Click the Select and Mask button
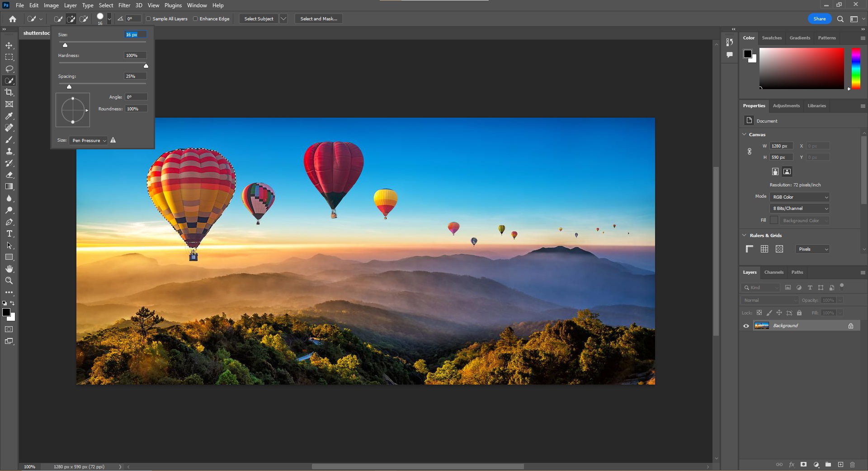868x471 pixels. click(x=319, y=19)
